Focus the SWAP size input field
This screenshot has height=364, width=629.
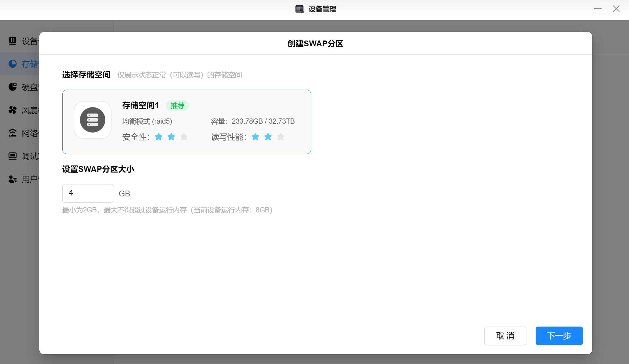click(x=88, y=193)
